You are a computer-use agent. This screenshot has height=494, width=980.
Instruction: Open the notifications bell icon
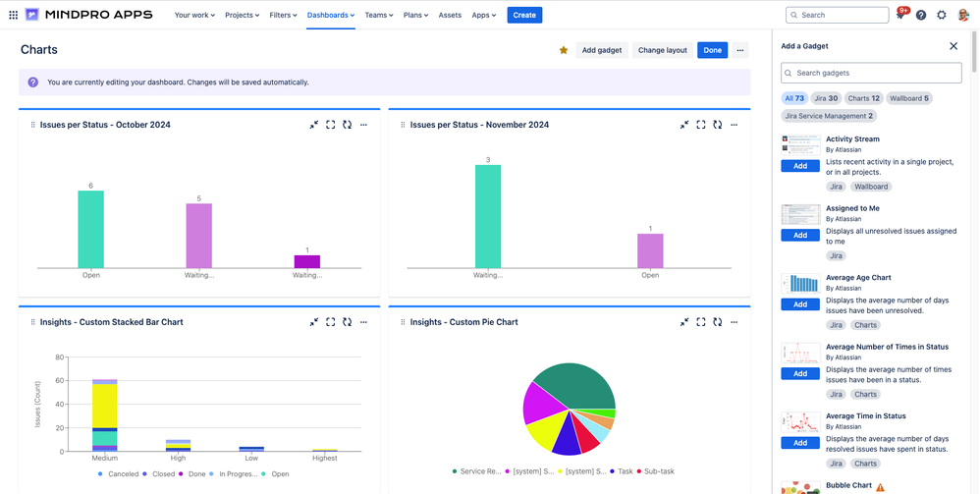tap(900, 15)
